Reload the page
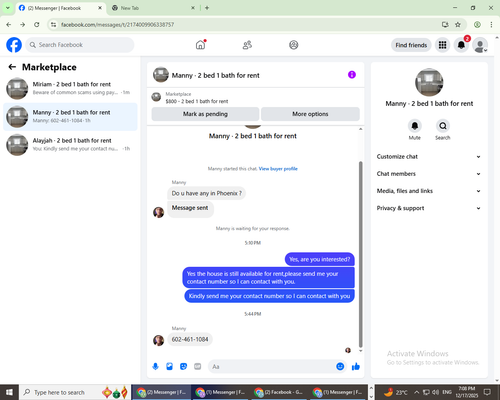The width and height of the screenshot is (500, 400). 37,24
